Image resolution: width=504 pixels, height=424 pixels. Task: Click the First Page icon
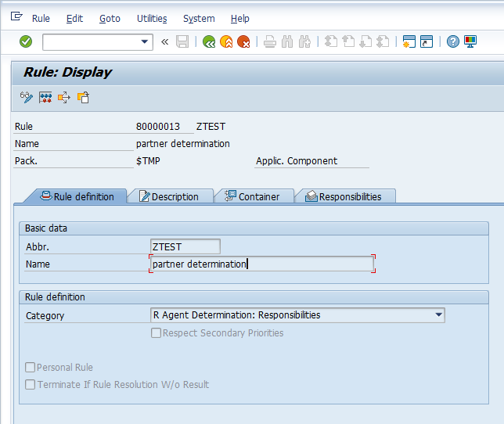tap(331, 41)
